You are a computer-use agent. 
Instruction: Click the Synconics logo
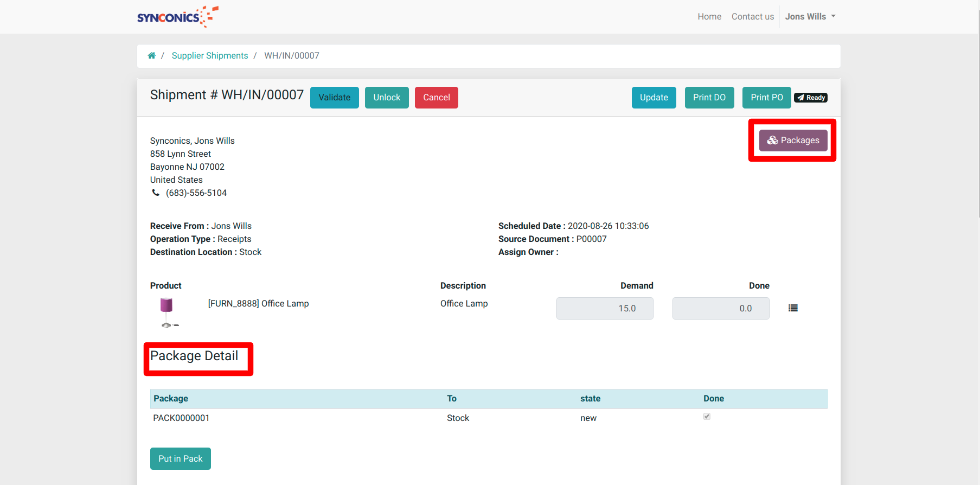tap(177, 17)
